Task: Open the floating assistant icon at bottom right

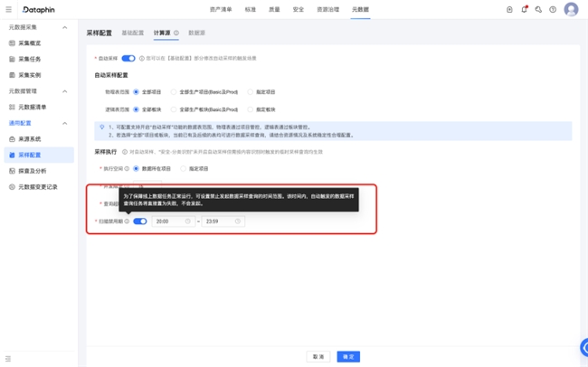Action: click(583, 349)
